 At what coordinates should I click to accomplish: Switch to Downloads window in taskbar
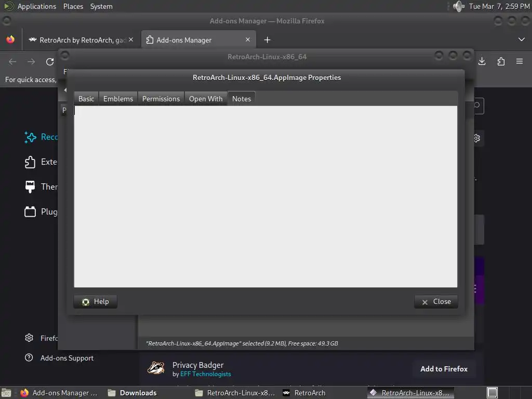132,393
